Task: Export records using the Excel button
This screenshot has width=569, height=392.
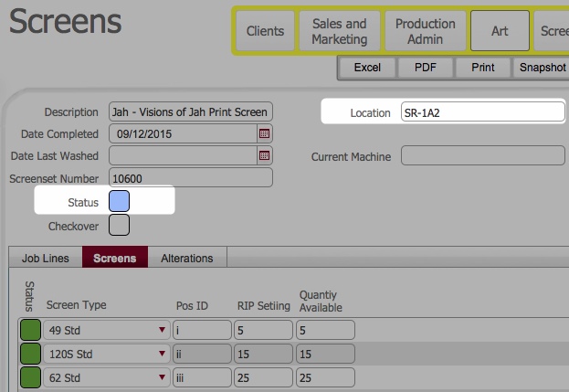Action: coord(367,68)
